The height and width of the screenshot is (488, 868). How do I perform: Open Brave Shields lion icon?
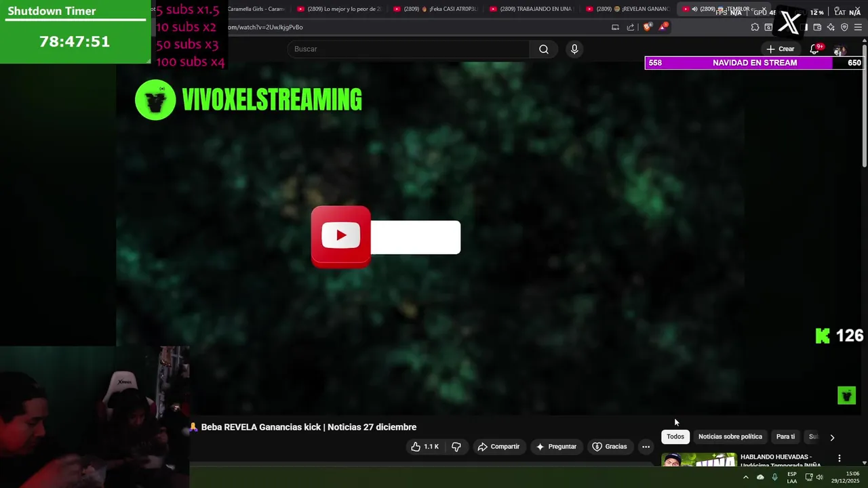point(648,27)
